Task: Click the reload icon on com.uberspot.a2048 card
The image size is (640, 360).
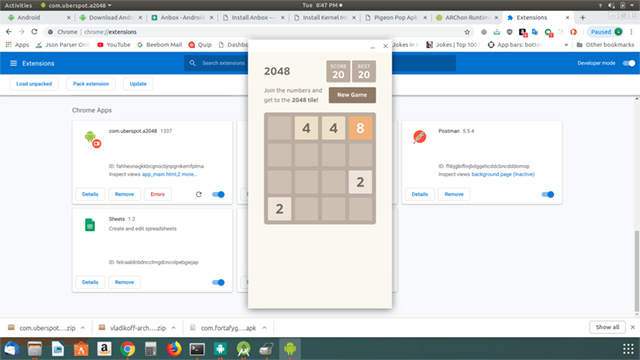Action: [199, 194]
